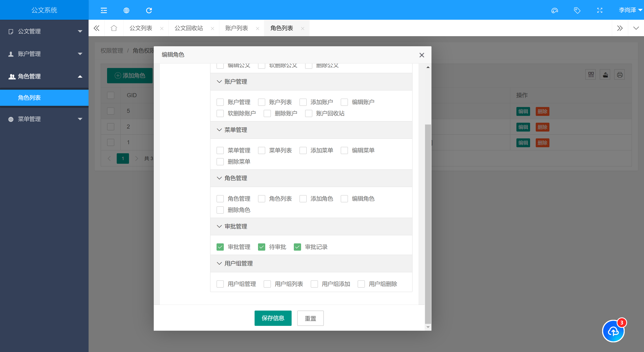644x352 pixels.
Task: Switch to the 账户列表 tab
Action: (236, 28)
